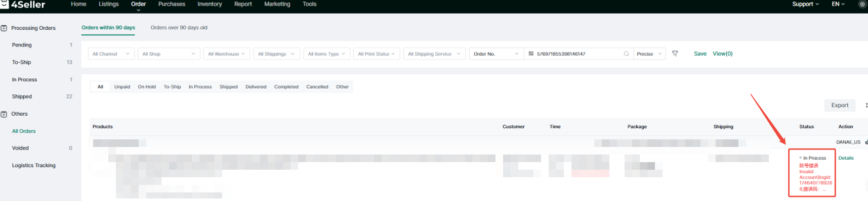The image size is (868, 201).
Task: Open the All Shipping Service dropdown
Action: pos(434,54)
